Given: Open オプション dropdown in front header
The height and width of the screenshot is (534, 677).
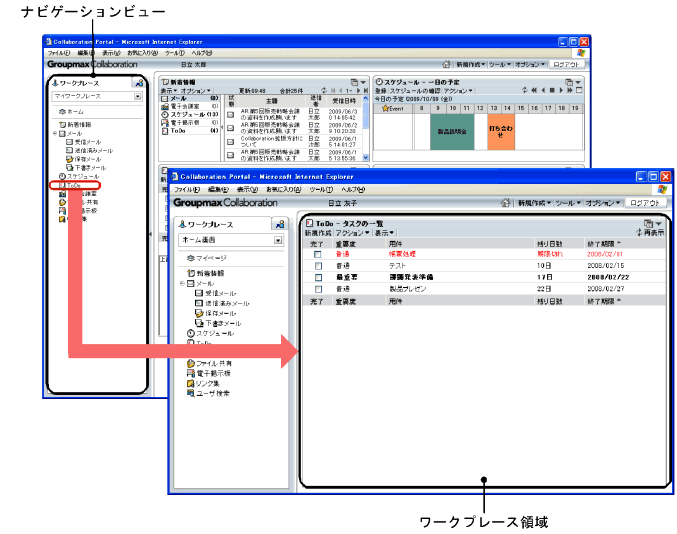Looking at the screenshot, I should tap(603, 202).
